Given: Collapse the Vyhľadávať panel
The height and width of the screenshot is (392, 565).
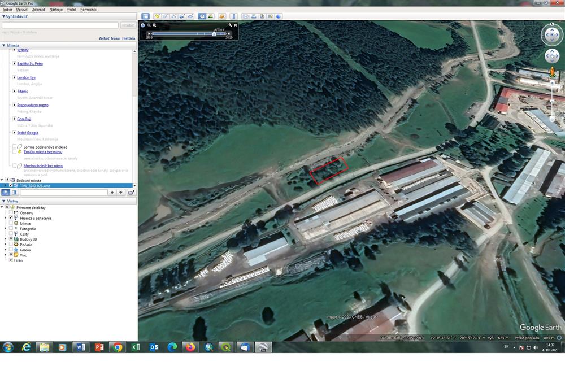Looking at the screenshot, I should click(3, 16).
